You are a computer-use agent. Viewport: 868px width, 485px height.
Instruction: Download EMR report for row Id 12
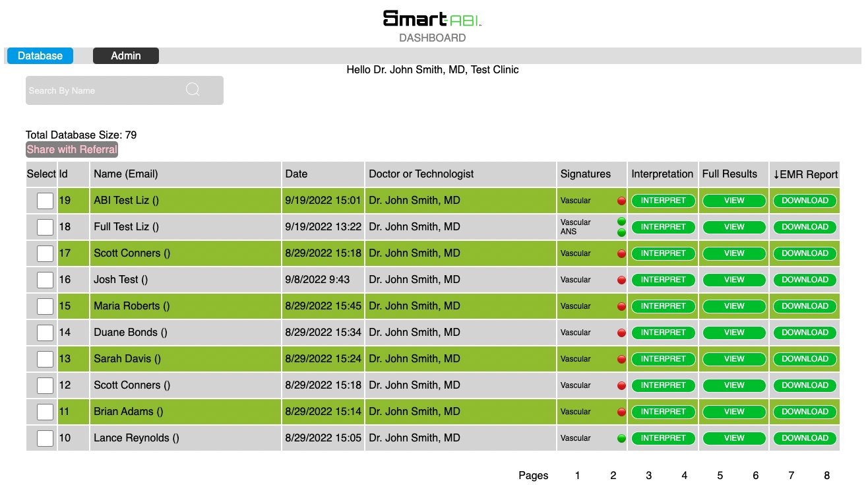coord(805,385)
